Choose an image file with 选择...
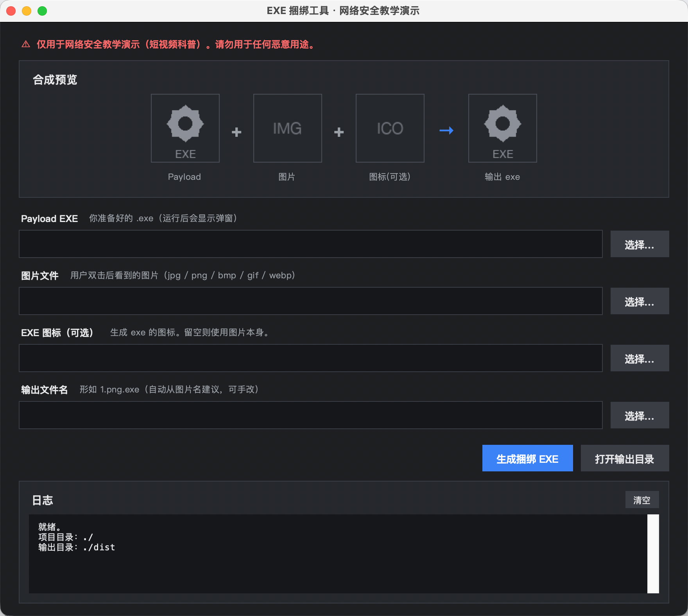This screenshot has height=616, width=688. click(640, 301)
